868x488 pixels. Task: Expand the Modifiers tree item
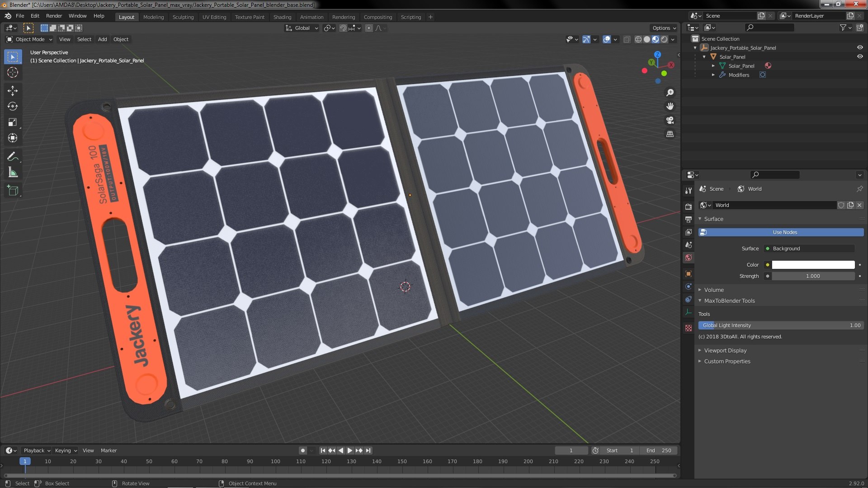pos(713,75)
